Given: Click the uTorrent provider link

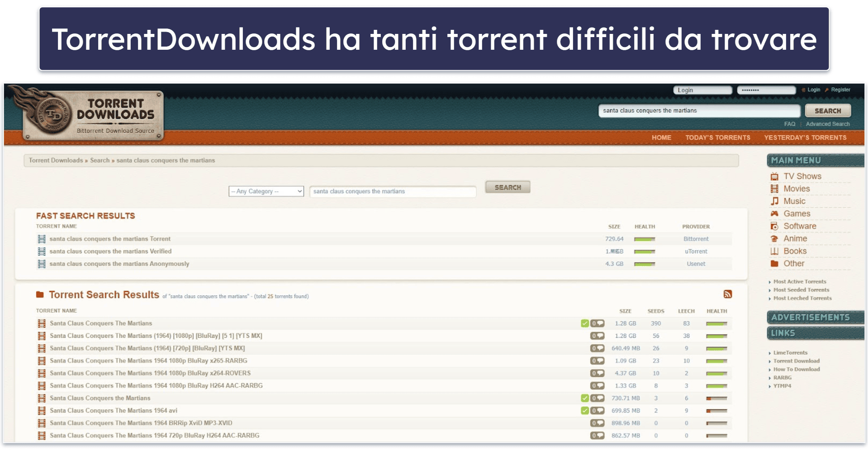Looking at the screenshot, I should [696, 251].
